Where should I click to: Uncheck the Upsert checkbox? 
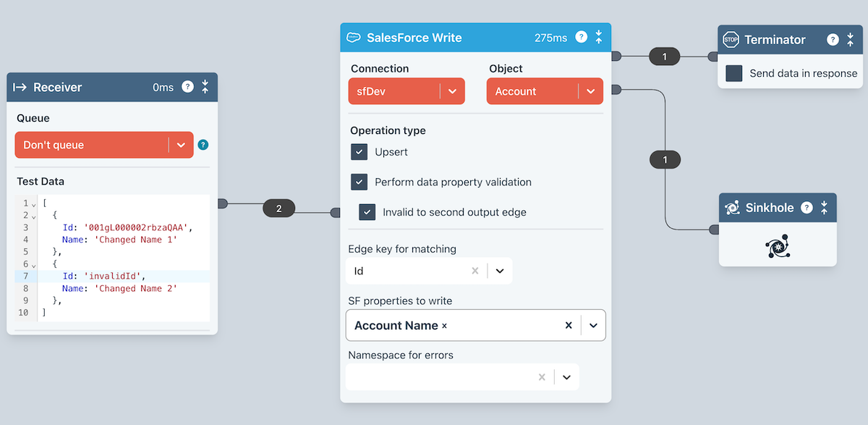pyautogui.click(x=359, y=152)
